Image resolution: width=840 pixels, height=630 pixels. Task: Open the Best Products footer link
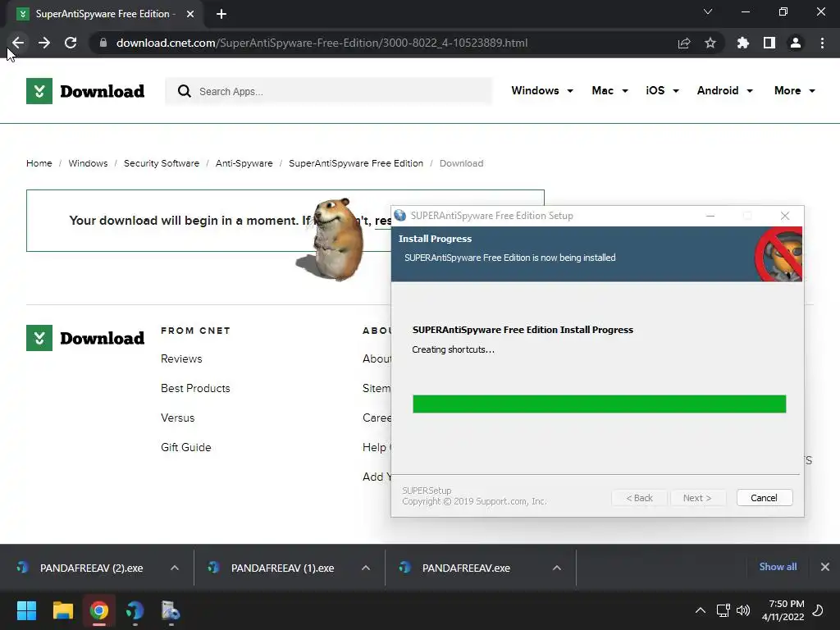pyautogui.click(x=195, y=388)
